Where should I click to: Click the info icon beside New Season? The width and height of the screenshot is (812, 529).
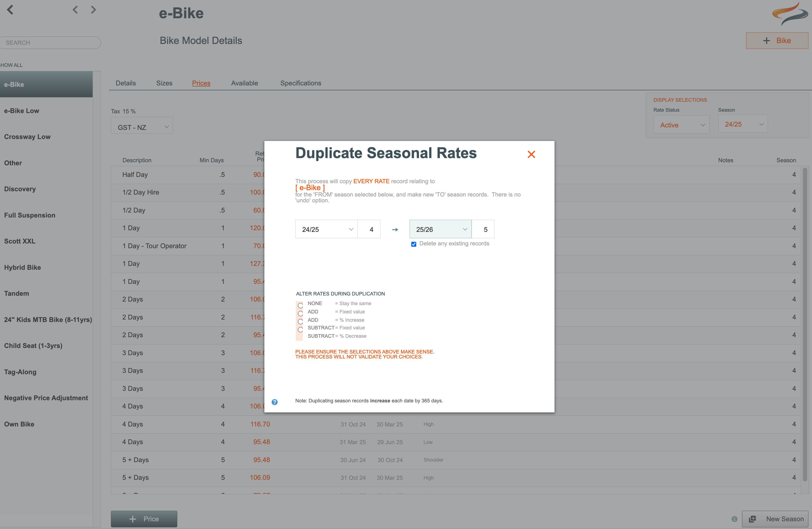point(735,519)
